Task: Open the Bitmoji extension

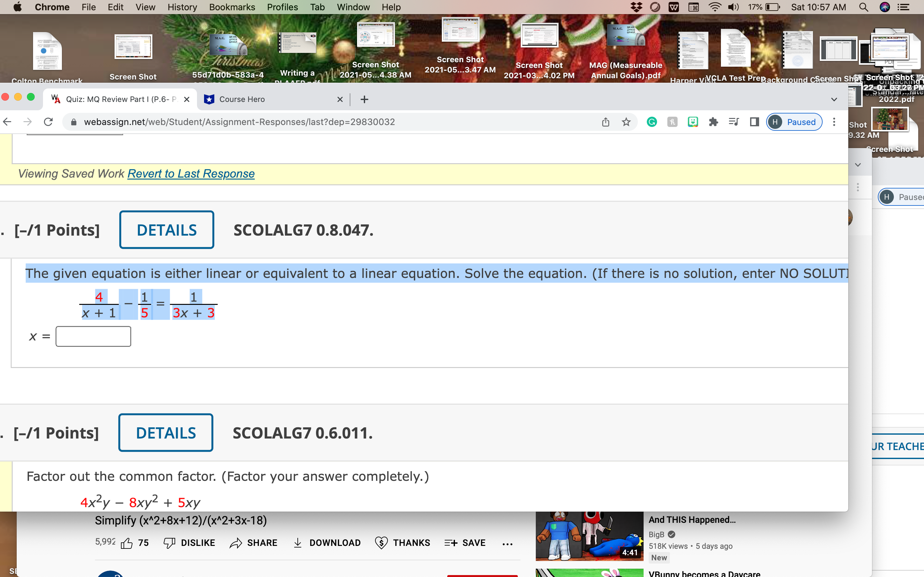Action: coord(693,122)
